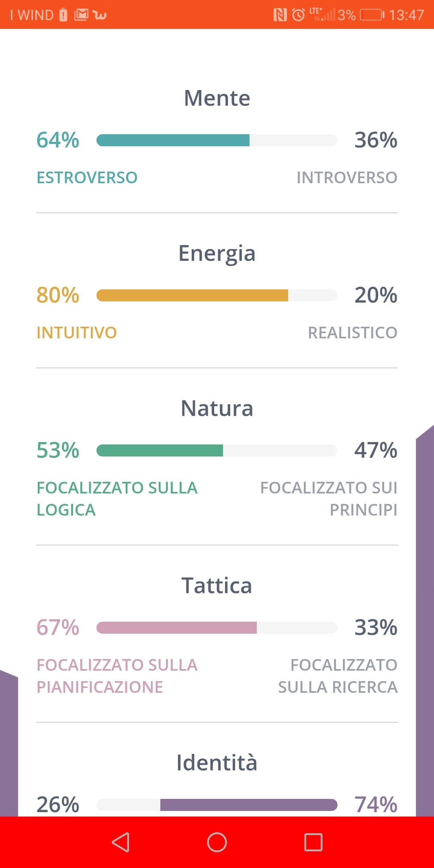
Task: Tap the battery indicator icon
Action: [372, 15]
